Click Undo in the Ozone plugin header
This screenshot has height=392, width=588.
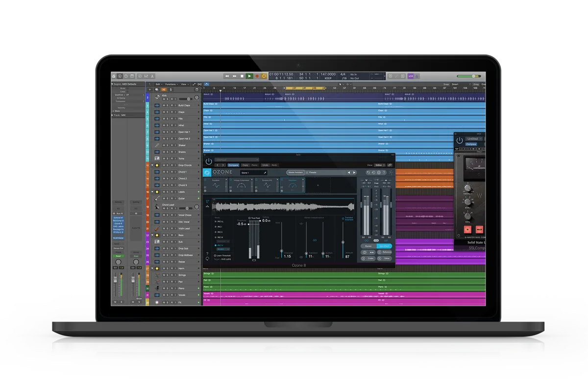(x=265, y=165)
